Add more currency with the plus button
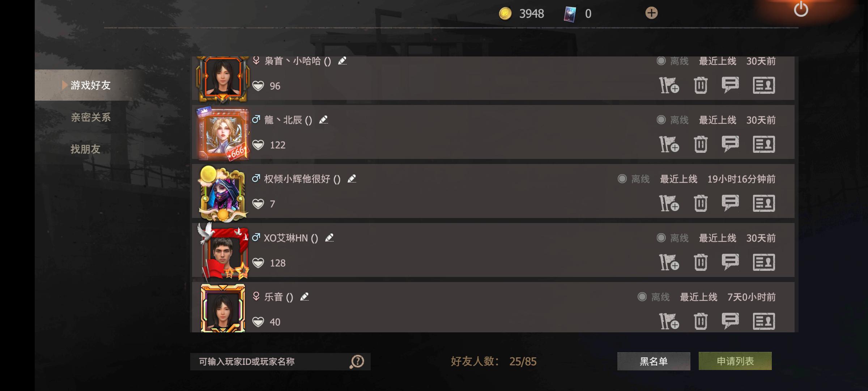868x391 pixels. click(x=651, y=13)
